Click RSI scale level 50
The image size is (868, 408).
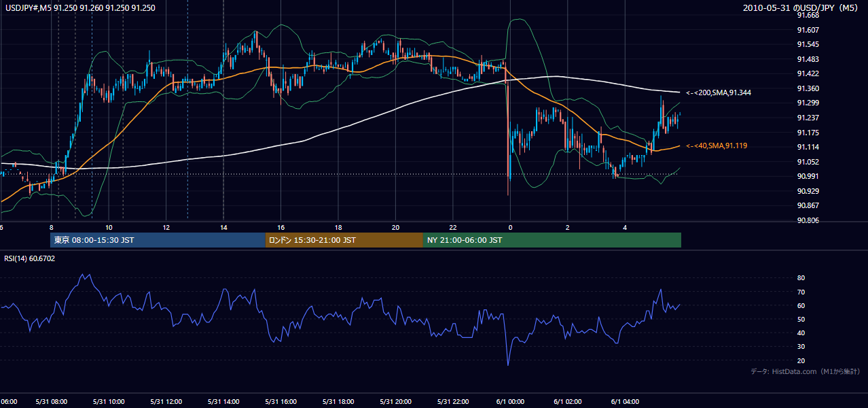(801, 320)
